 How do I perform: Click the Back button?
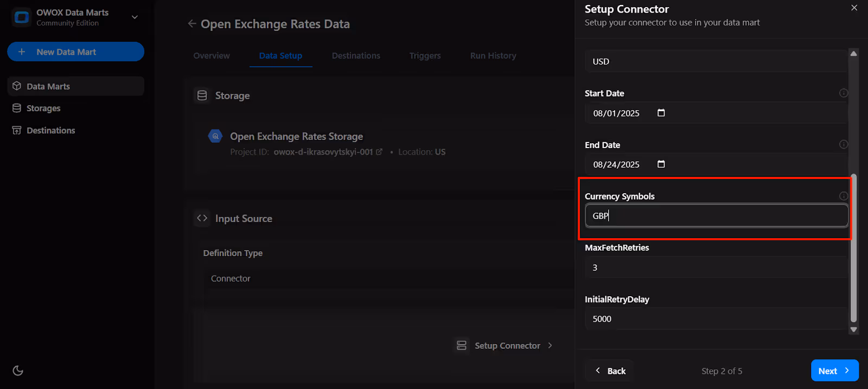[610, 371]
